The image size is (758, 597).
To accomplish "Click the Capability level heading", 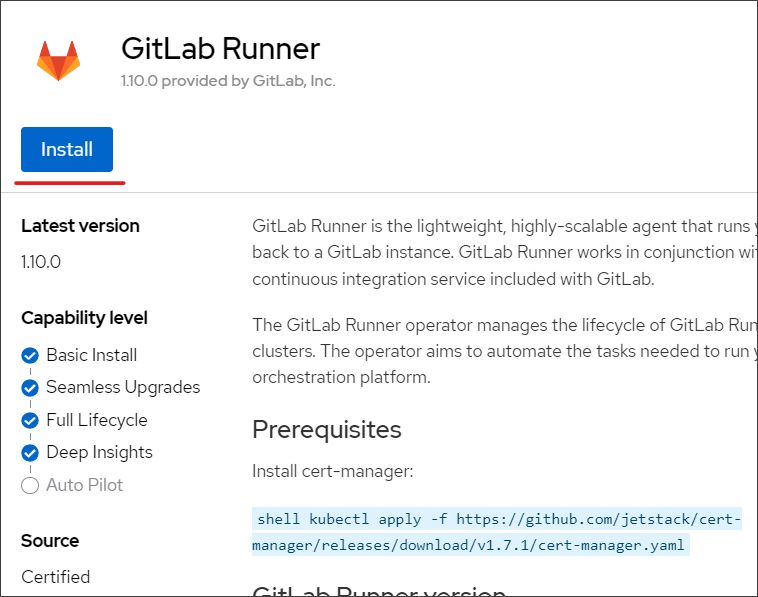I will 85,318.
